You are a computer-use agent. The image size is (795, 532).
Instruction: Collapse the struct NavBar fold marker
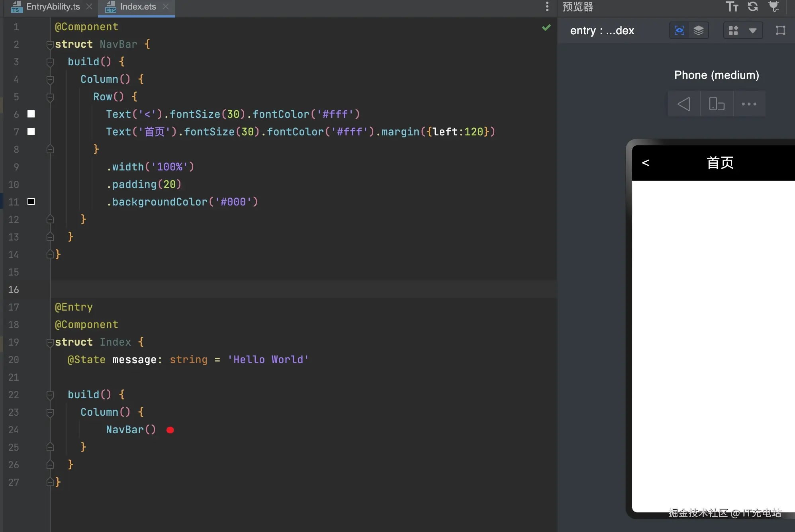50,45
